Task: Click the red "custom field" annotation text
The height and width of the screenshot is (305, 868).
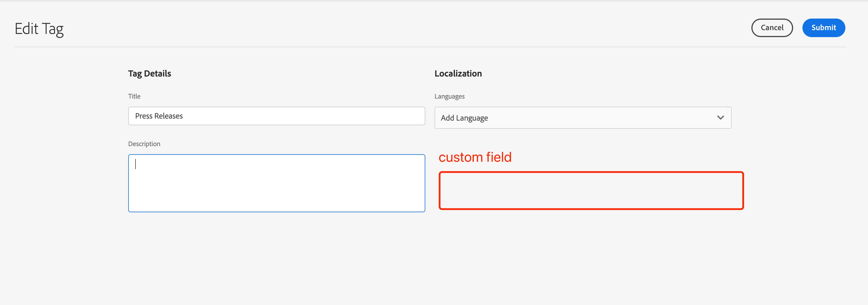Action: coord(475,157)
